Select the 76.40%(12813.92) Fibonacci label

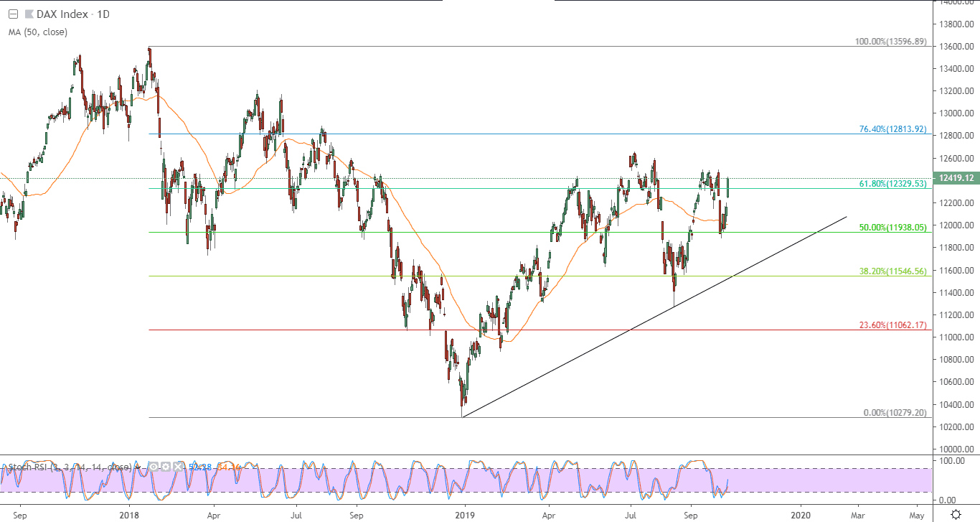[x=893, y=130]
